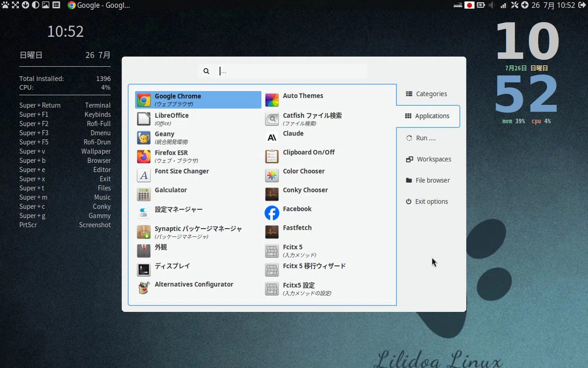Image resolution: width=588 pixels, height=368 pixels.
Task: Launch Synaptic パッケージマネージャ icon
Action: pyautogui.click(x=144, y=232)
